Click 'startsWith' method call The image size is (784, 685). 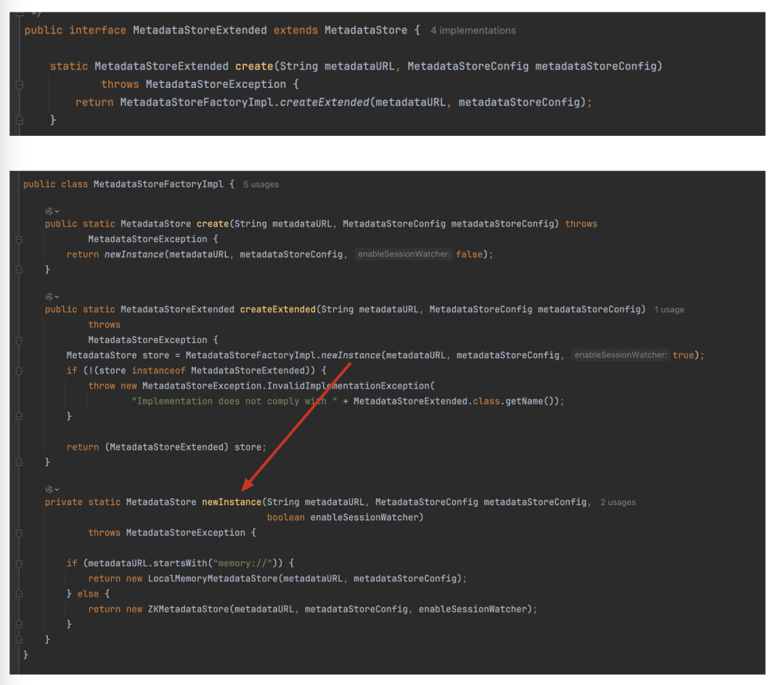[180, 564]
